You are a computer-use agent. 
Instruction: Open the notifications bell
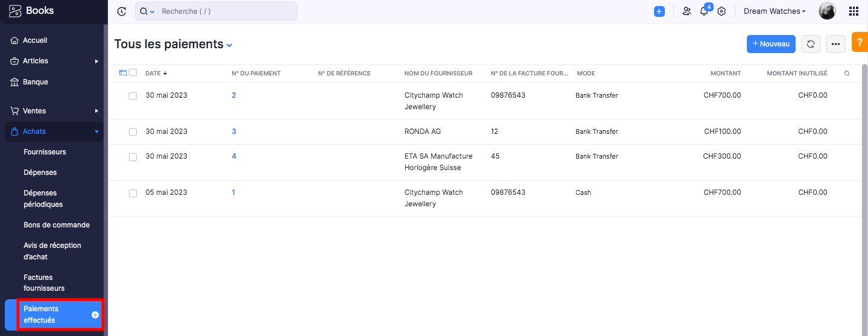tap(704, 11)
